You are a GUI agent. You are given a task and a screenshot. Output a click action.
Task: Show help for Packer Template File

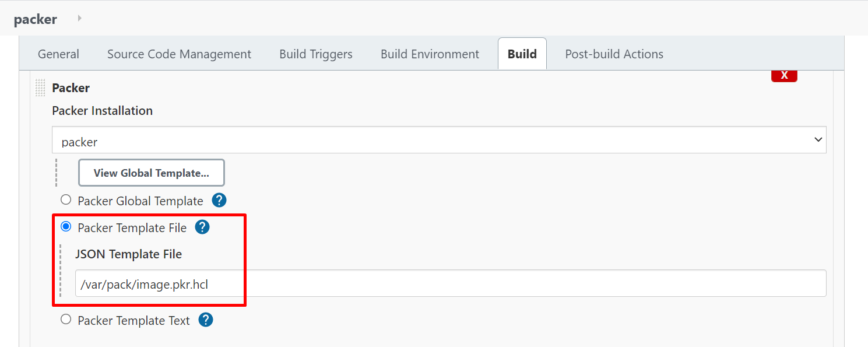(202, 227)
